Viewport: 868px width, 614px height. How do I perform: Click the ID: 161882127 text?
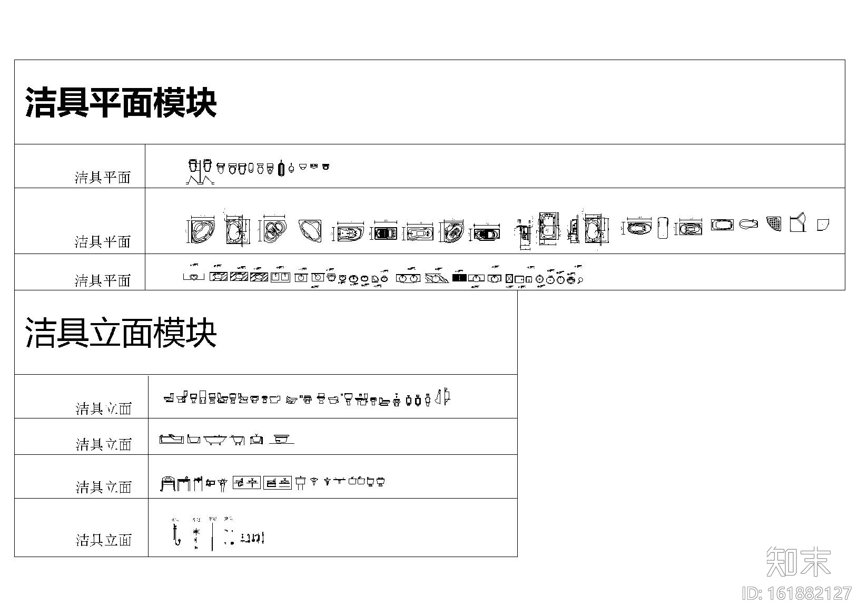click(x=797, y=594)
